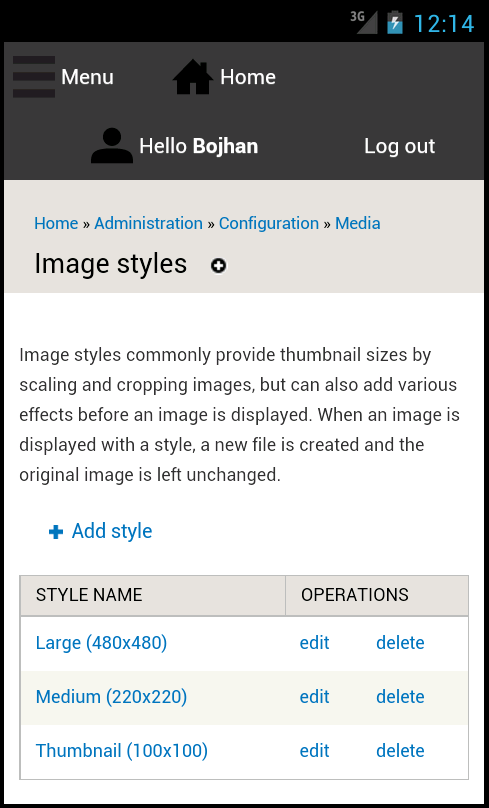Log out of the account
This screenshot has height=808, width=489.
coord(399,146)
